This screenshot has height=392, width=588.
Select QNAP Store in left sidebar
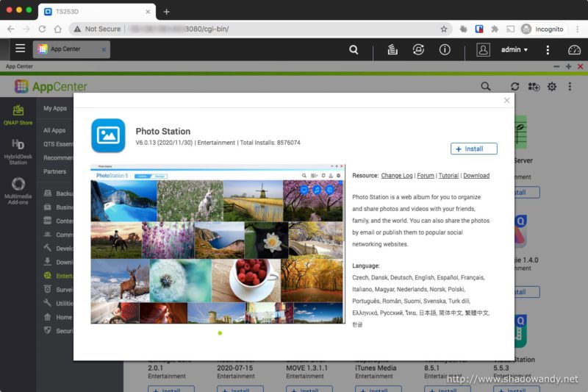18,115
